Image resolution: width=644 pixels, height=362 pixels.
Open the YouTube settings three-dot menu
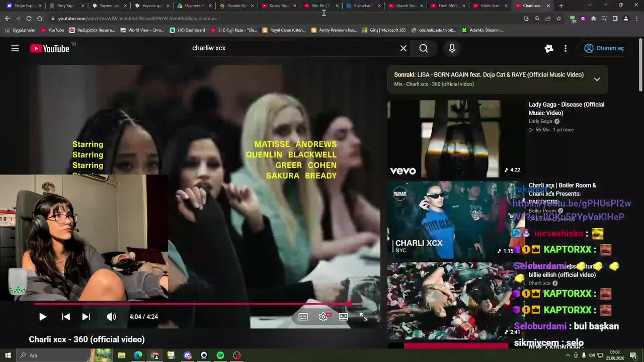coord(566,48)
